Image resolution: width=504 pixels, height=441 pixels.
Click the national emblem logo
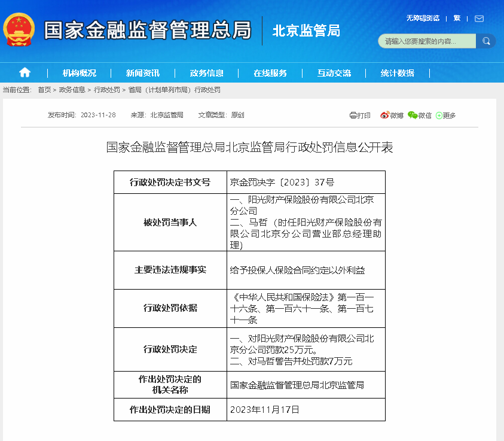coord(19,29)
